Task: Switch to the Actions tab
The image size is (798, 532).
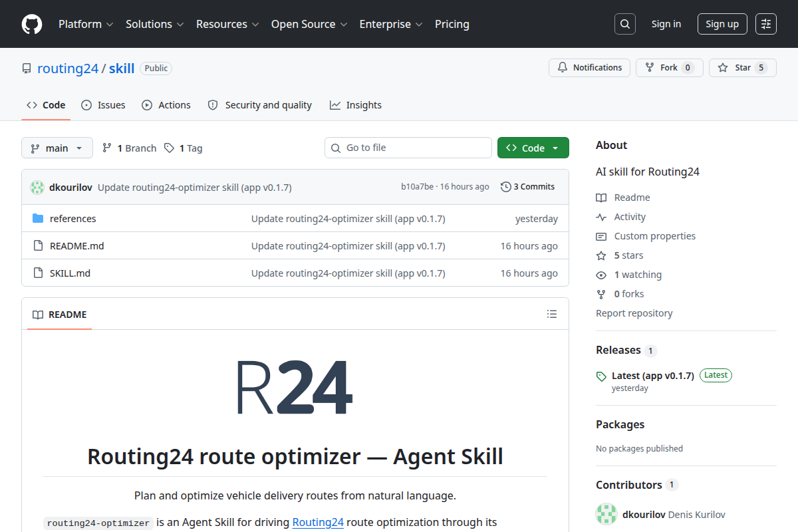Action: coord(166,105)
